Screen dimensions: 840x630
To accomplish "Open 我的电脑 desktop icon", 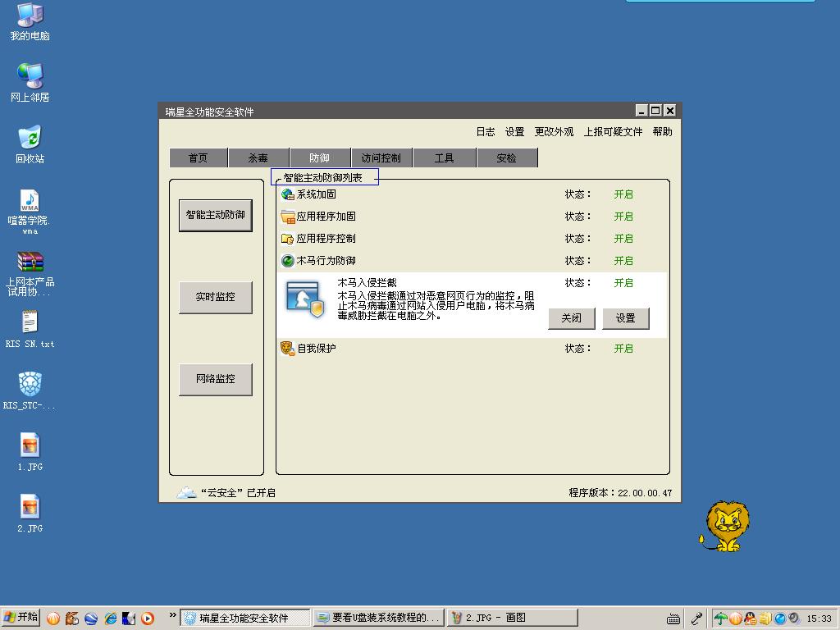I will [x=30, y=21].
